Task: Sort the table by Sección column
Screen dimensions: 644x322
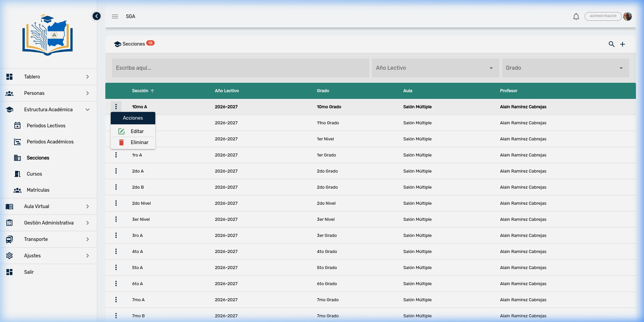Action: click(140, 91)
